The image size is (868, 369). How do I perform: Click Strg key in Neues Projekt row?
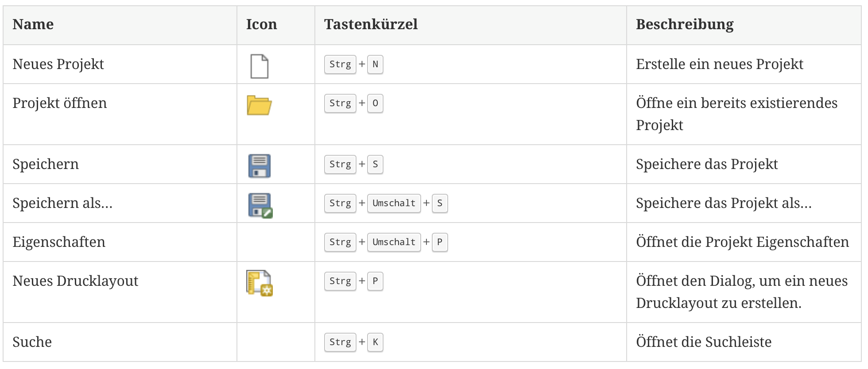[340, 65]
